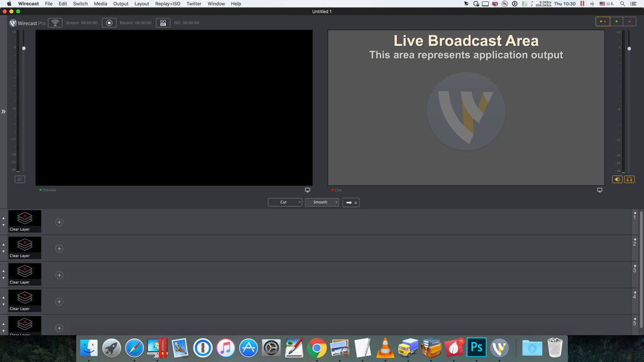Screen dimensions: 644x362
Task: Open the Cut transition dropdown
Action: (x=285, y=202)
